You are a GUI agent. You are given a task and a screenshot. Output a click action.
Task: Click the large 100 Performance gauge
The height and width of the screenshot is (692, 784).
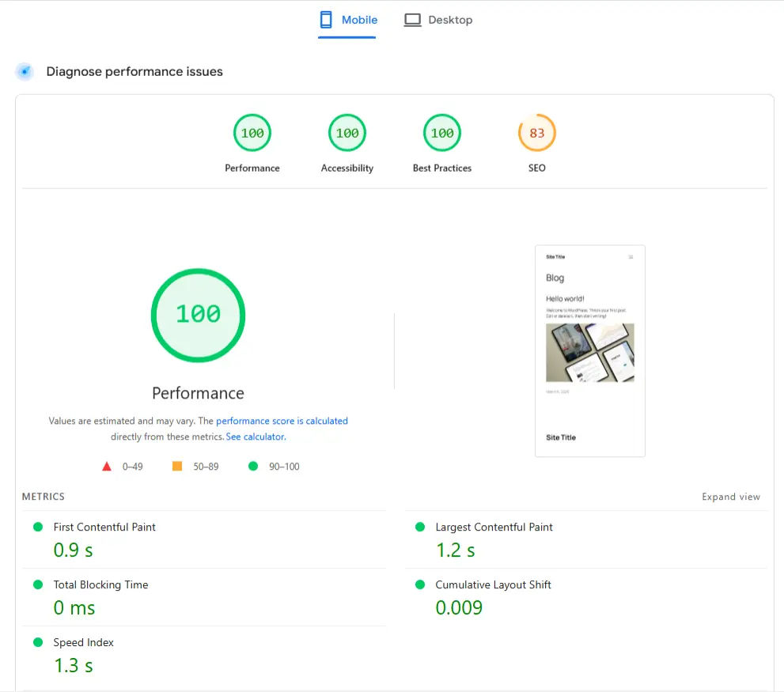(x=198, y=314)
